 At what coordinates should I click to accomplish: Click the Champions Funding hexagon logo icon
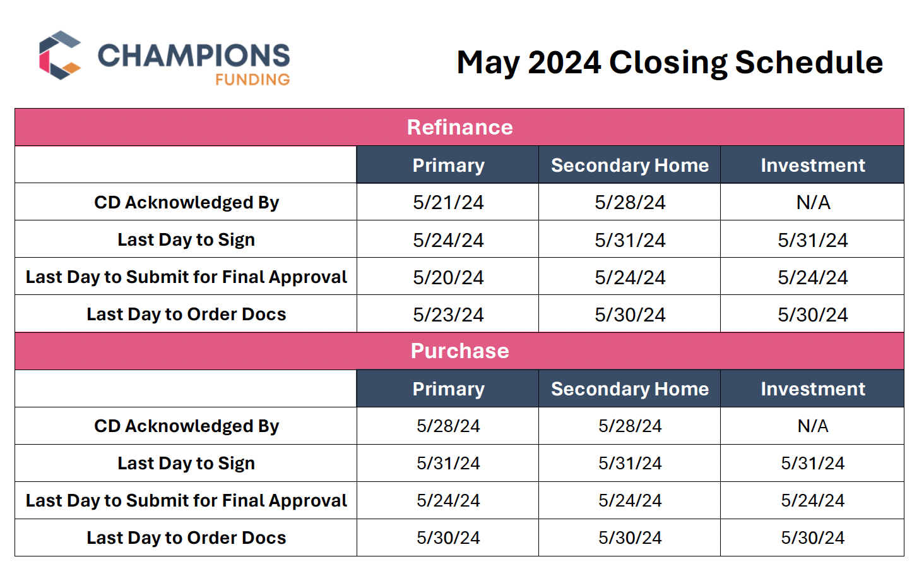point(60,56)
